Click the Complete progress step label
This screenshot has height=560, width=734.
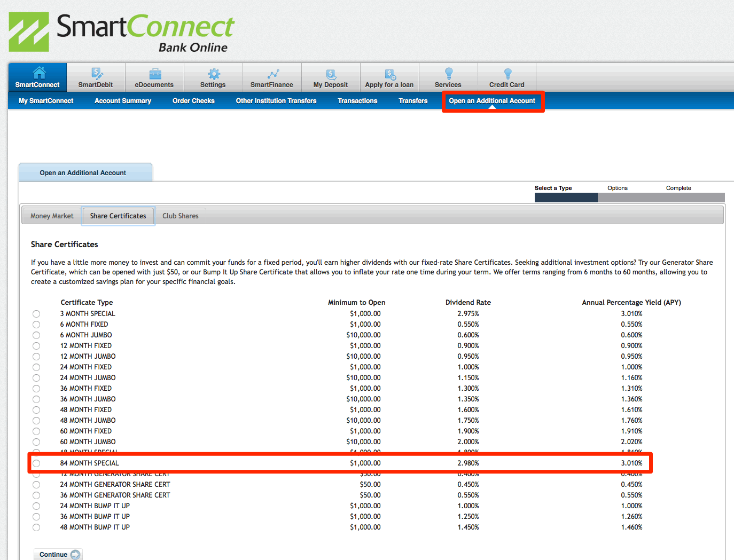click(x=678, y=188)
